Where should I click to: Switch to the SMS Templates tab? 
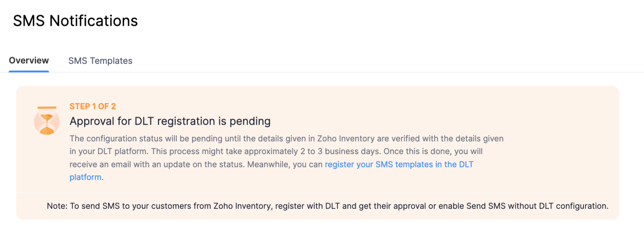[x=100, y=61]
